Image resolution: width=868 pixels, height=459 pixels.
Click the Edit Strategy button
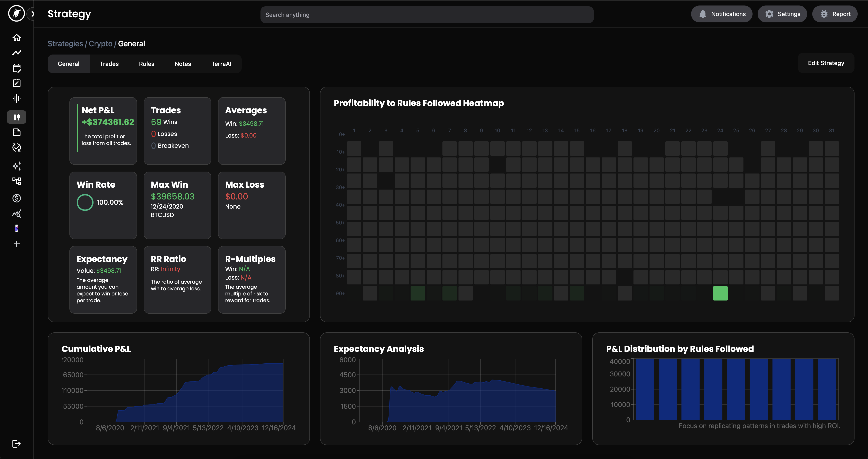click(826, 63)
